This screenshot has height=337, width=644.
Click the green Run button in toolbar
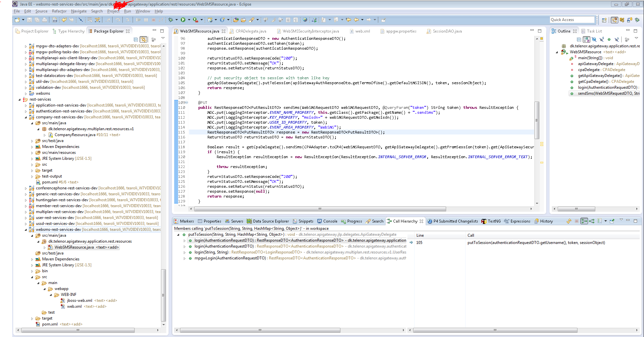tap(183, 20)
